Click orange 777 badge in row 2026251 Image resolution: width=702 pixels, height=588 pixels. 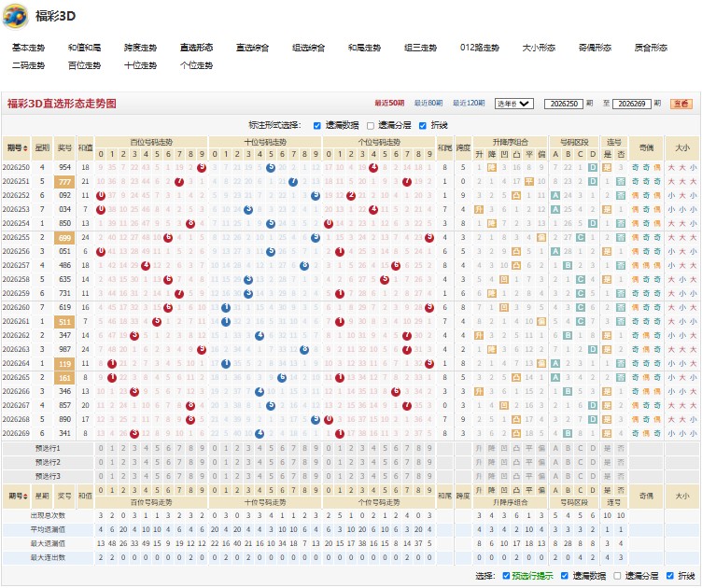(x=65, y=182)
